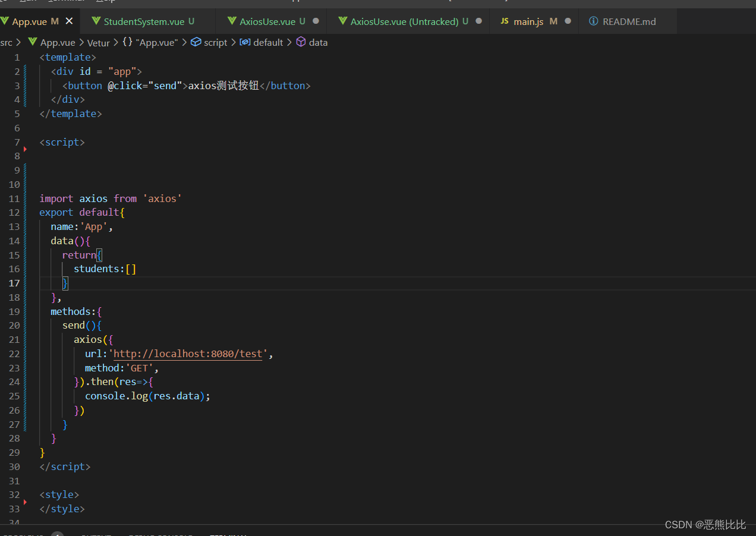This screenshot has width=756, height=536.
Task: Click the name:'App', line
Action: [x=82, y=226]
